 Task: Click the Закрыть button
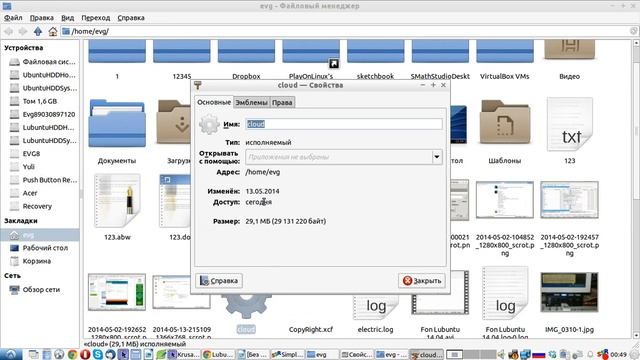click(x=422, y=281)
